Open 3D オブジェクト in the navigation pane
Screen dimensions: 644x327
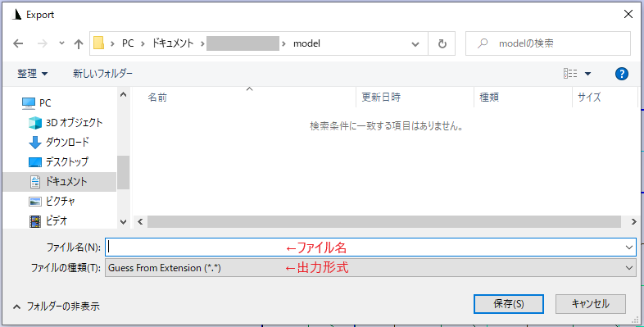pyautogui.click(x=74, y=122)
